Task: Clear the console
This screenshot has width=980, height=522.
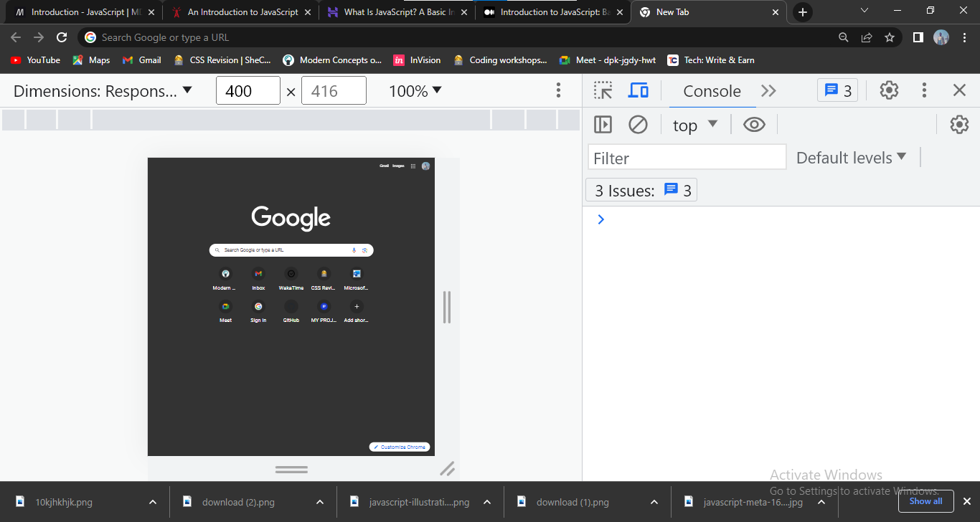Action: 638,125
